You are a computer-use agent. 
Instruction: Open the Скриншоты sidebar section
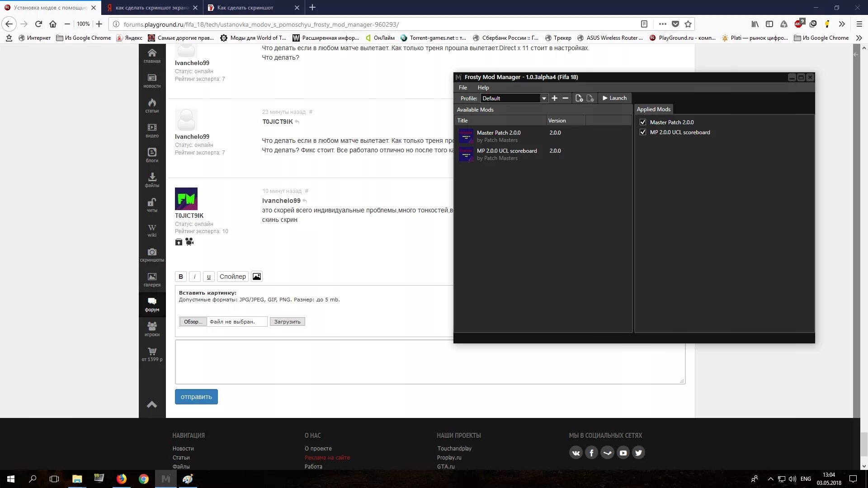152,255
